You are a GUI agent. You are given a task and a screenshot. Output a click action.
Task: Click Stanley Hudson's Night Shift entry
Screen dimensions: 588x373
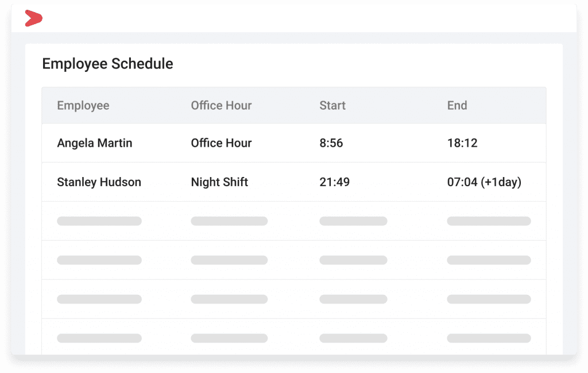tap(219, 182)
